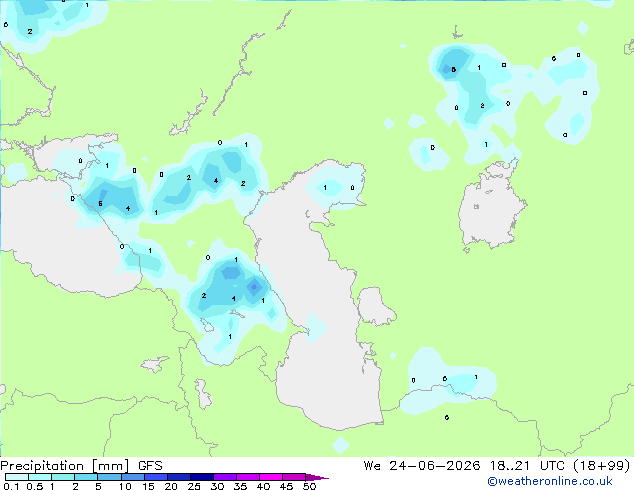Click the legend label '30'

pos(217,486)
